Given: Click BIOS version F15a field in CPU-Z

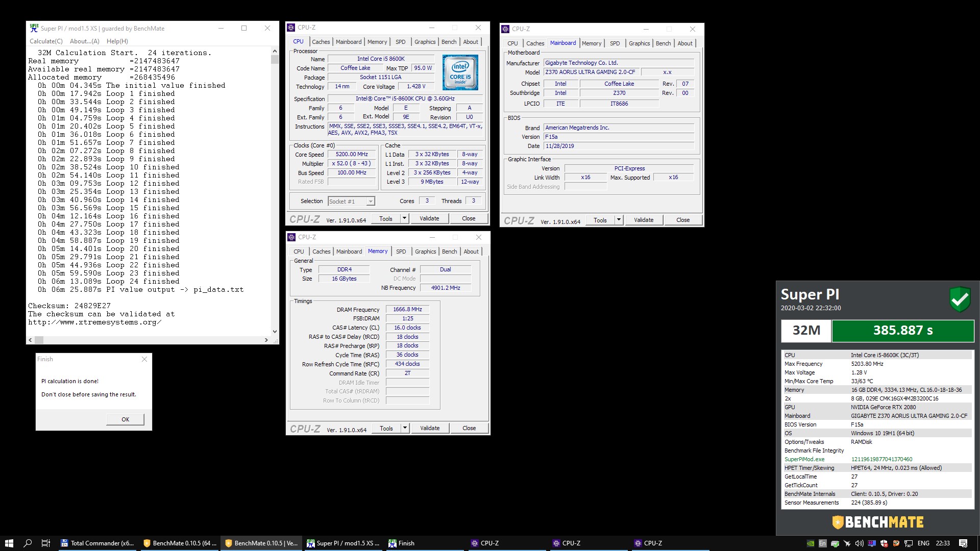Looking at the screenshot, I should click(x=619, y=137).
